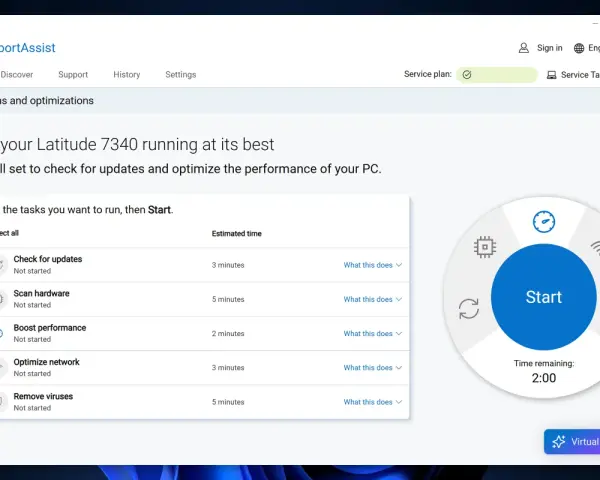Screen dimensions: 600x480
Task: Select the speedometer boost performance icon on wheel
Action: tap(544, 222)
